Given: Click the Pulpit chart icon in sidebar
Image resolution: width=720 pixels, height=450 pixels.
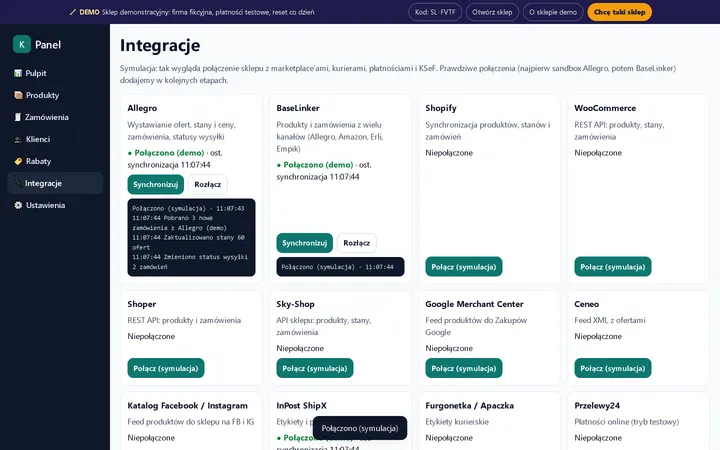Looking at the screenshot, I should click(18, 73).
